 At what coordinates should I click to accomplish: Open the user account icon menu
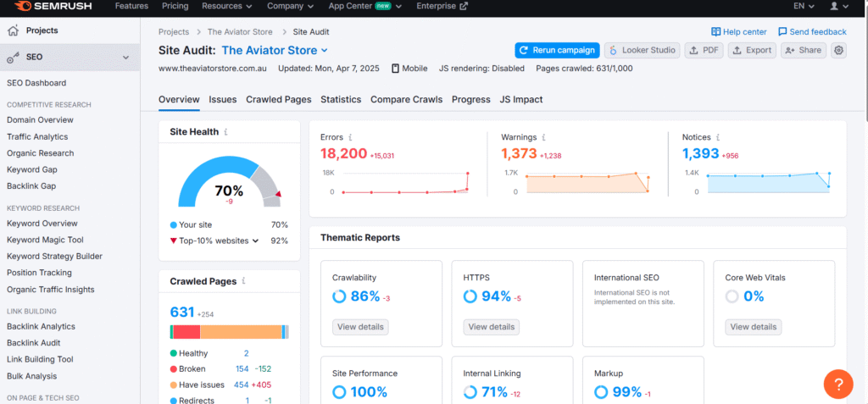click(x=834, y=6)
